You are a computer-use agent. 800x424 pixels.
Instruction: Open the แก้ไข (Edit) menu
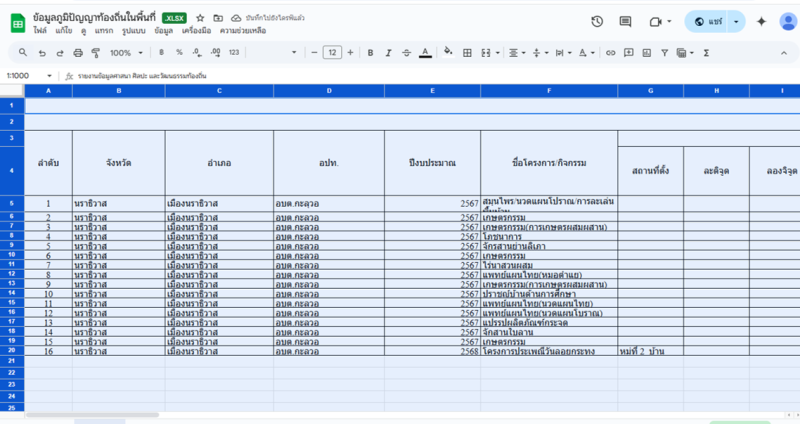[64, 31]
